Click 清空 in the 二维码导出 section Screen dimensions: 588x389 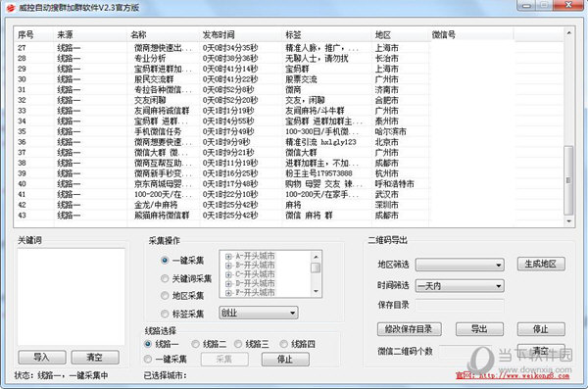pos(541,351)
